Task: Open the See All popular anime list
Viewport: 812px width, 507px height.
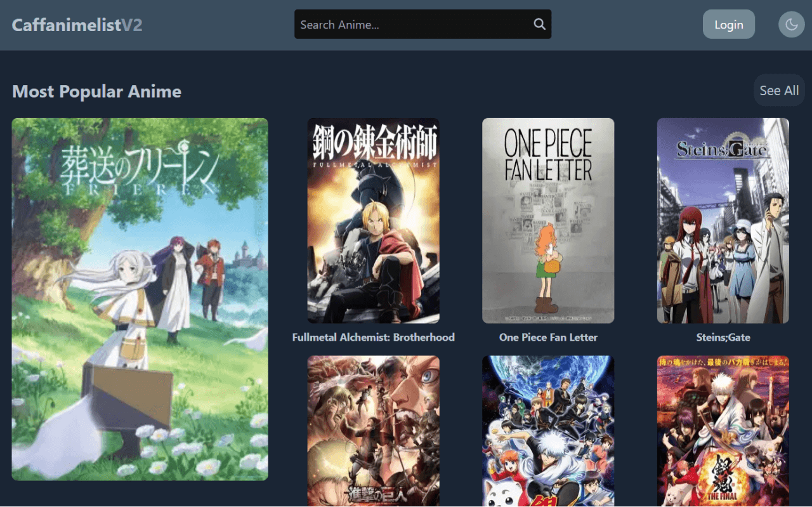Action: coord(779,91)
